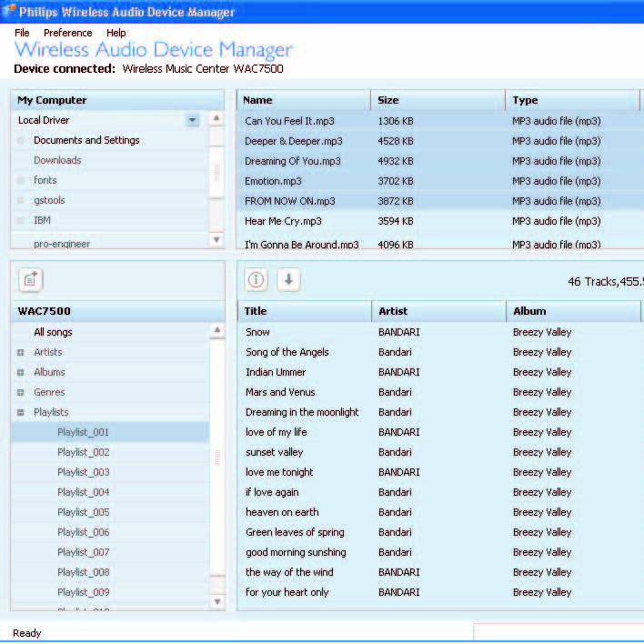
Task: Select track Green leaves of spring
Action: pyautogui.click(x=295, y=532)
